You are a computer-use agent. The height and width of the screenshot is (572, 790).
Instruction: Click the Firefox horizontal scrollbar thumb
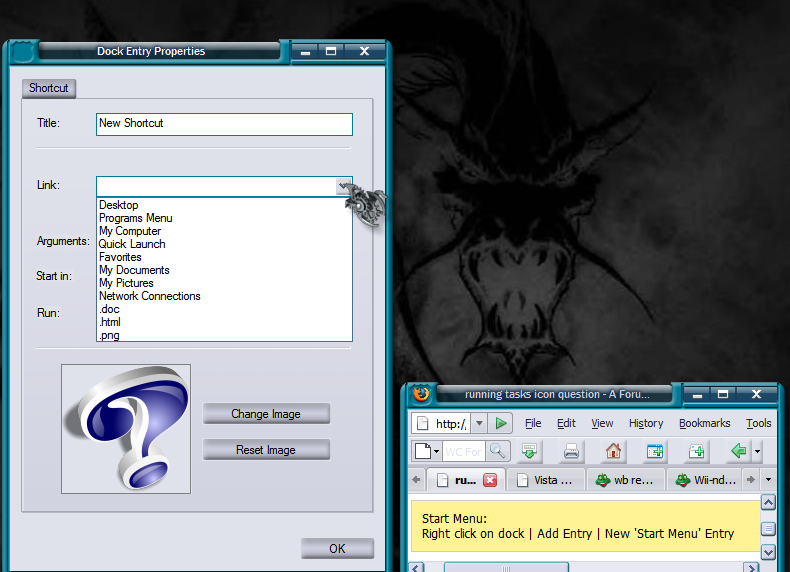coord(506,568)
